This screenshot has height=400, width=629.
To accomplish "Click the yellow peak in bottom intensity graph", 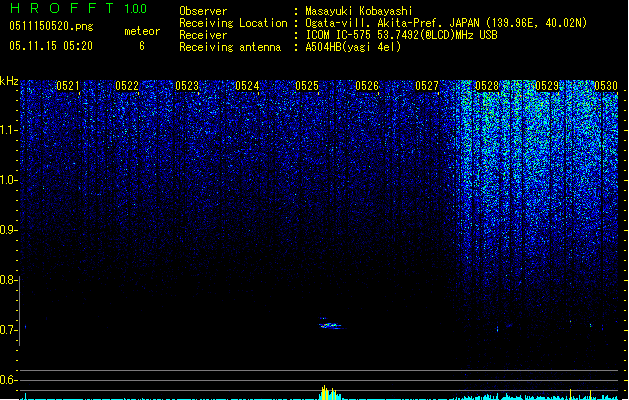I will [x=328, y=392].
